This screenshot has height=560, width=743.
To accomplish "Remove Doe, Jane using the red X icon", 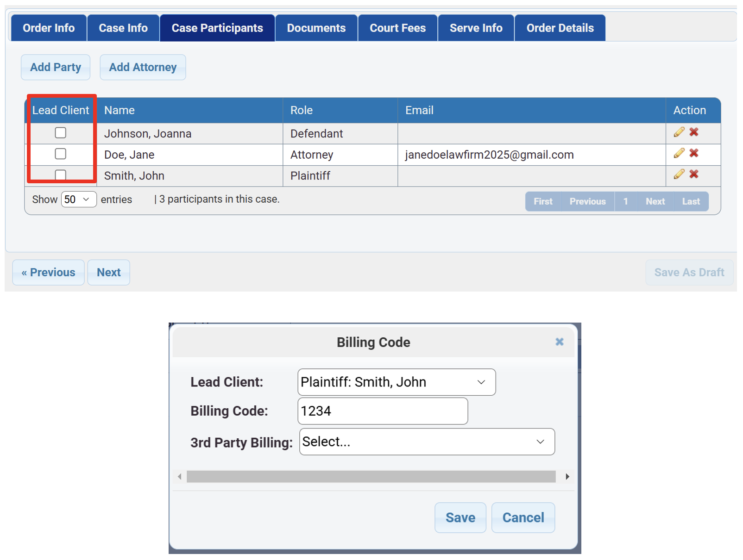I will (x=694, y=153).
